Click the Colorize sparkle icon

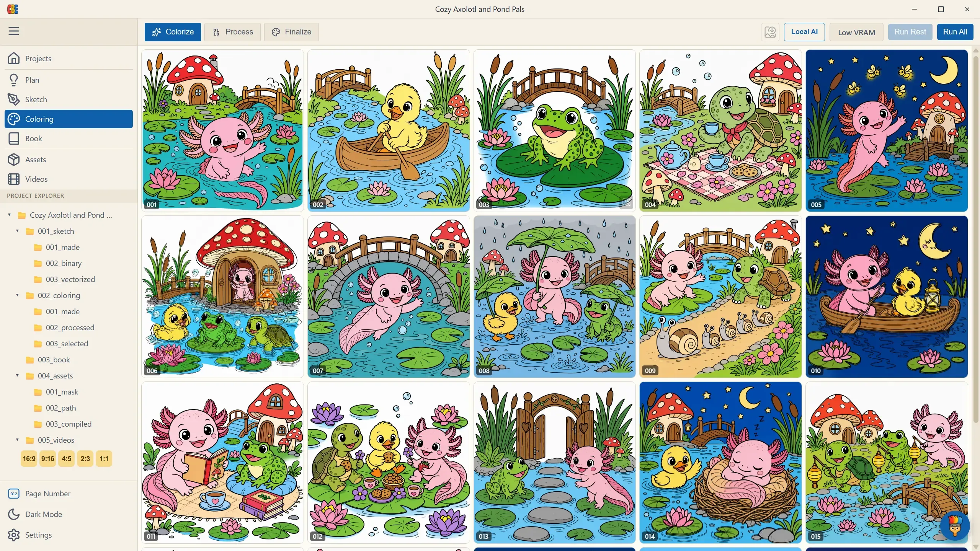pos(157,32)
